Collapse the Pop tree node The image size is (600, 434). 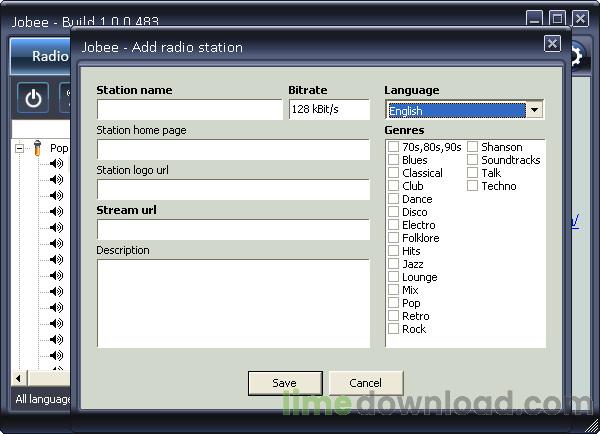(x=19, y=148)
